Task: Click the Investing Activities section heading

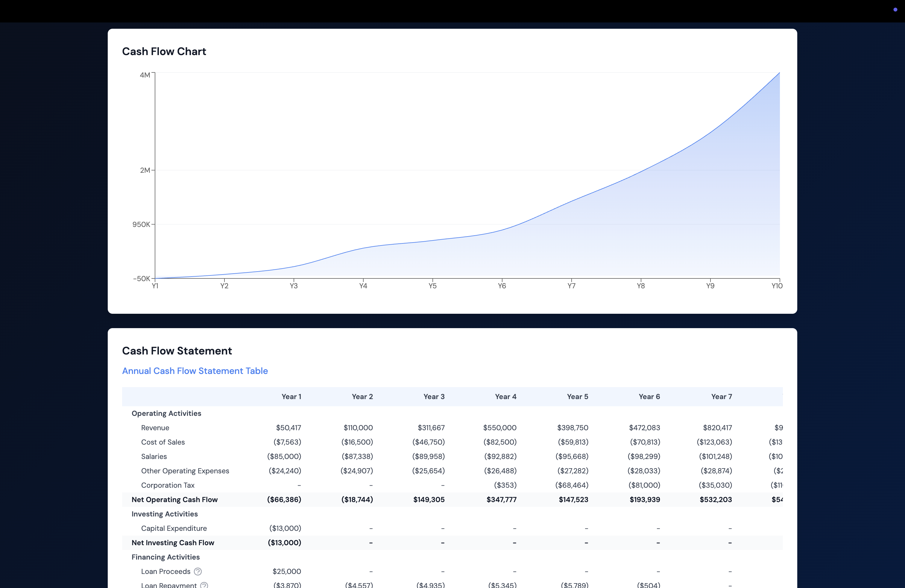Action: click(164, 514)
